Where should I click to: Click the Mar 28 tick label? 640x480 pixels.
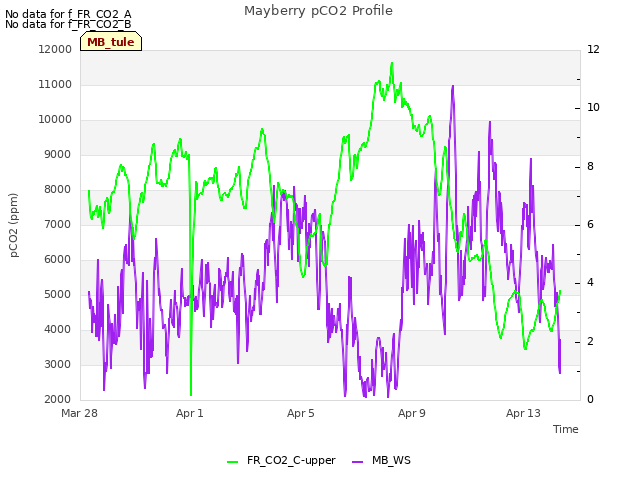tap(80, 413)
